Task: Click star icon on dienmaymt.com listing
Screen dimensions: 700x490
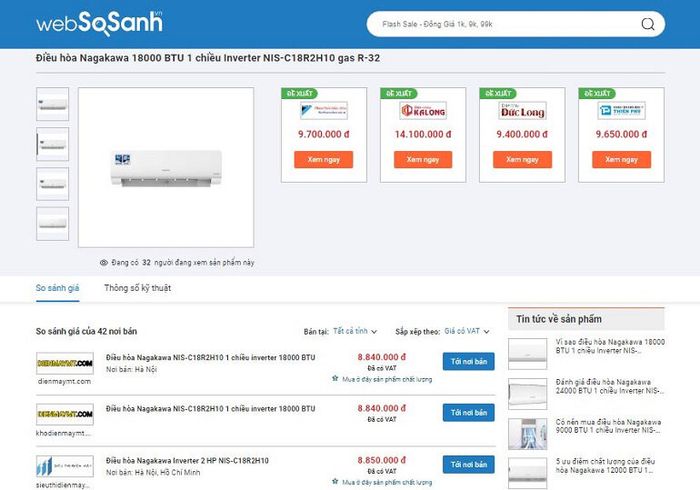Action: [335, 378]
